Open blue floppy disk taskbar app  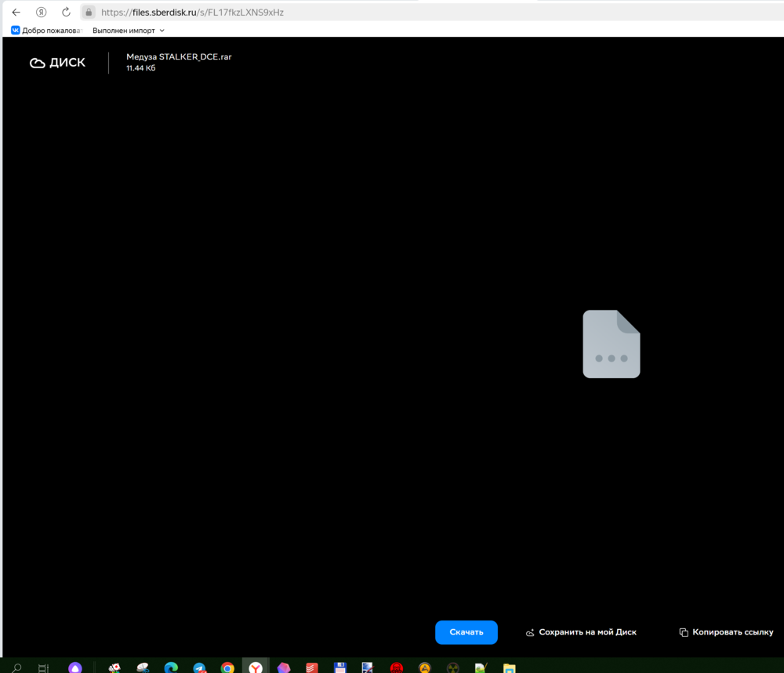(x=340, y=668)
